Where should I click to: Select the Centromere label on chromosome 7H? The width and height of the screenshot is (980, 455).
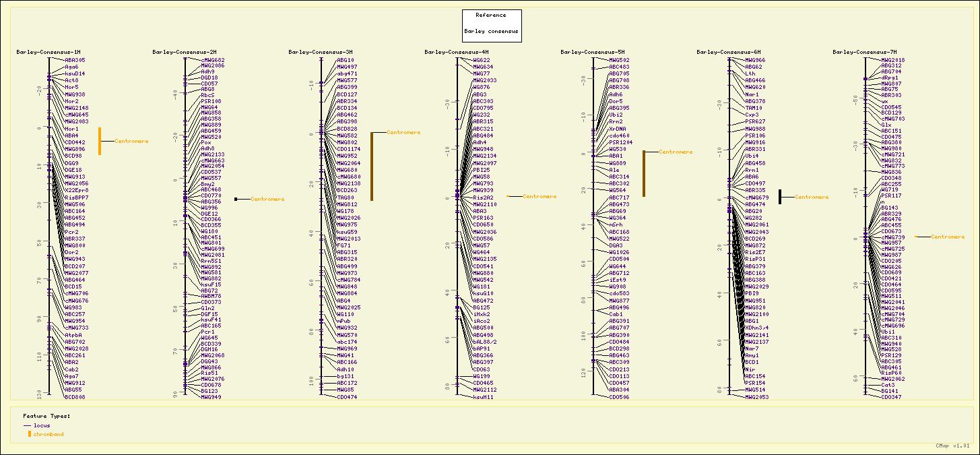(948, 237)
